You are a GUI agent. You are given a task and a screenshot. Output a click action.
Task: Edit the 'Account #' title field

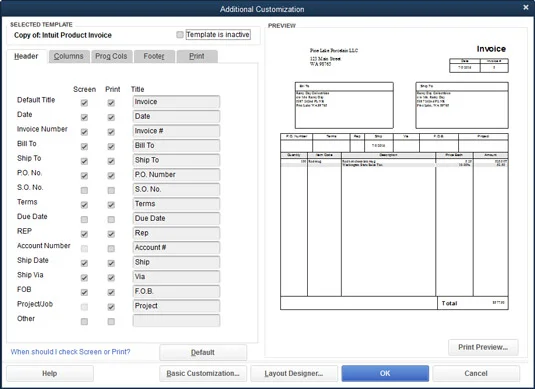pyautogui.click(x=176, y=248)
